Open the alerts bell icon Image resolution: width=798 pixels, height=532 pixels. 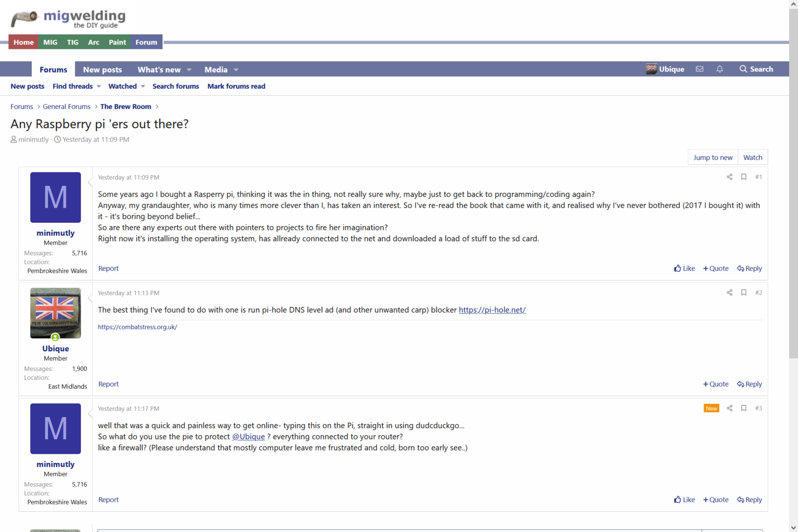pyautogui.click(x=720, y=69)
